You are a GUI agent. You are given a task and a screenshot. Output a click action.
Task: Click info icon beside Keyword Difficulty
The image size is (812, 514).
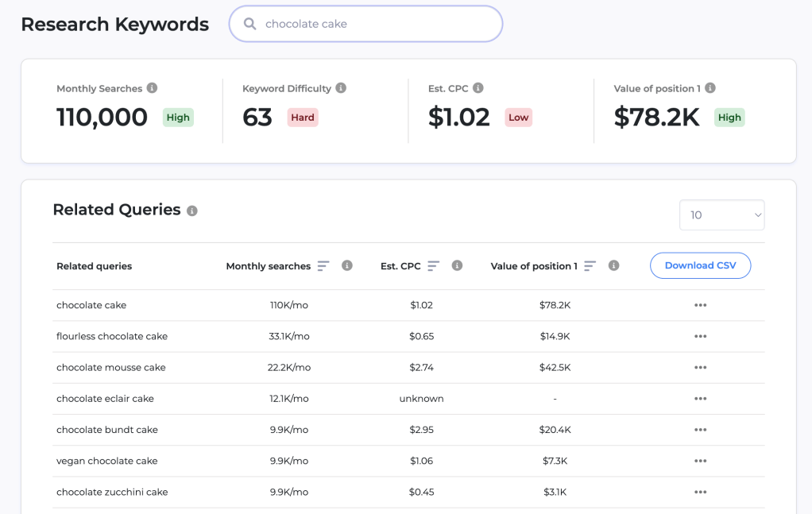point(341,88)
